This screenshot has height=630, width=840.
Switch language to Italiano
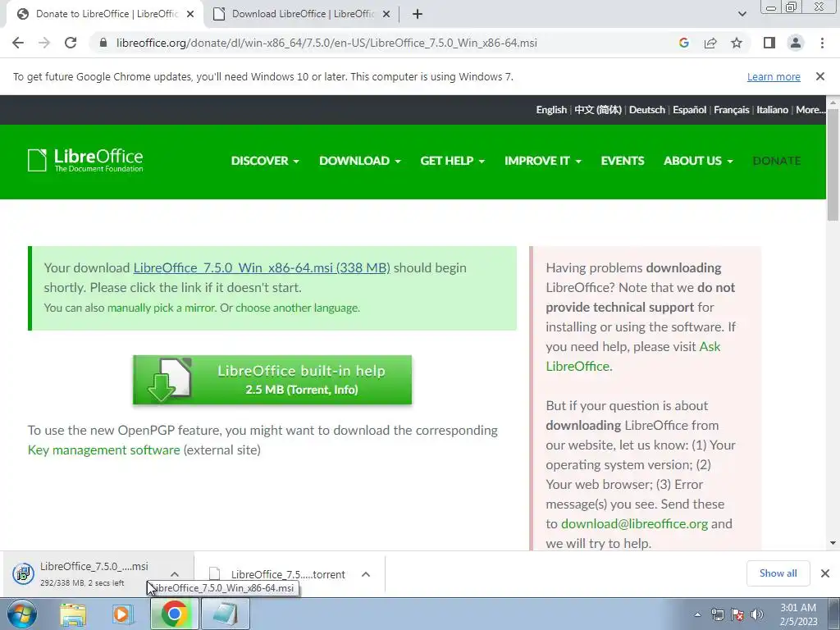click(x=772, y=110)
